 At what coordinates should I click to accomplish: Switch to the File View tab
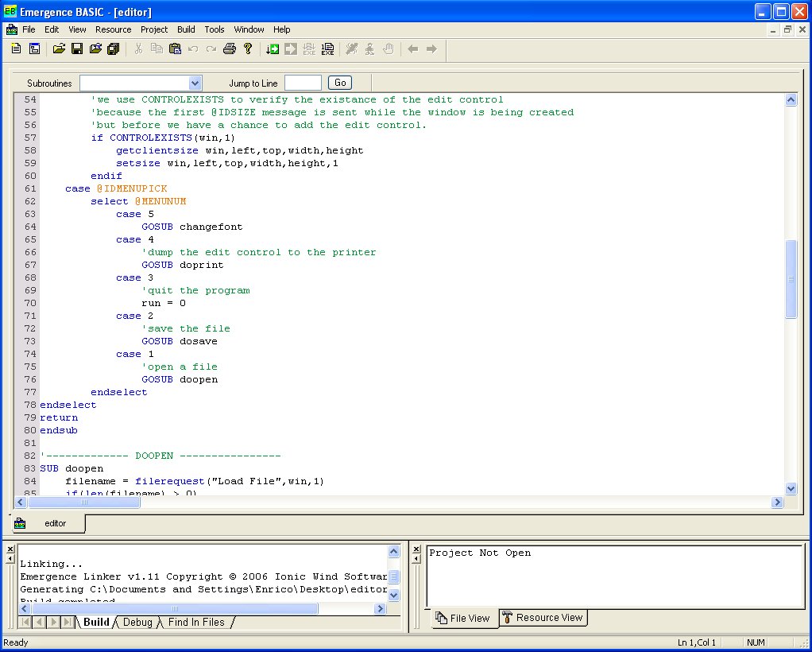(463, 619)
